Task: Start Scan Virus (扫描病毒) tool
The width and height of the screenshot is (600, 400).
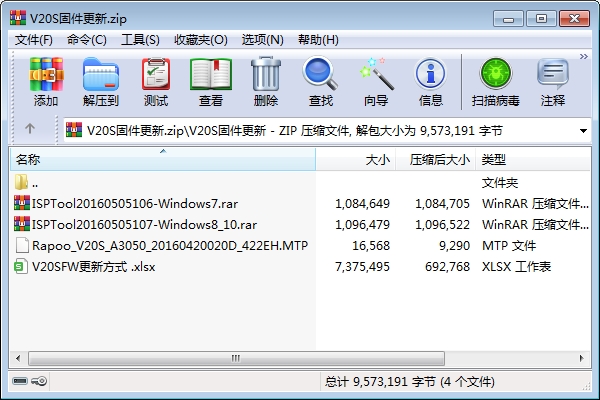Action: click(496, 82)
